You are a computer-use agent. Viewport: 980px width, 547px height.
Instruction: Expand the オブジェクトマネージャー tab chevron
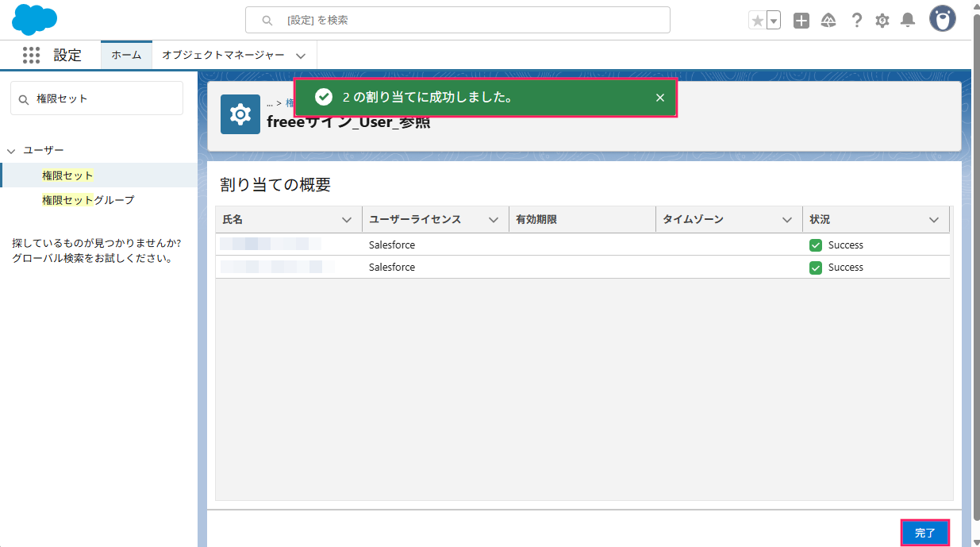(x=301, y=56)
